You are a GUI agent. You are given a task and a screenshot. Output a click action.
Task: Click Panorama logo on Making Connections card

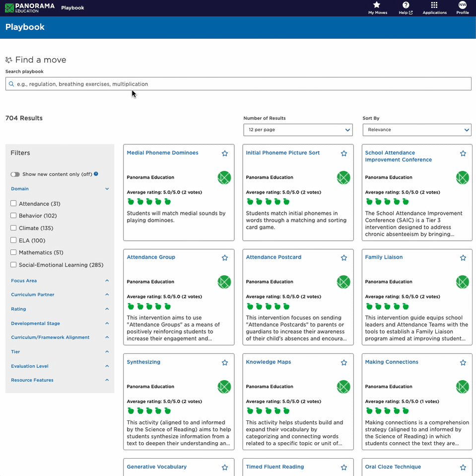coord(462,387)
